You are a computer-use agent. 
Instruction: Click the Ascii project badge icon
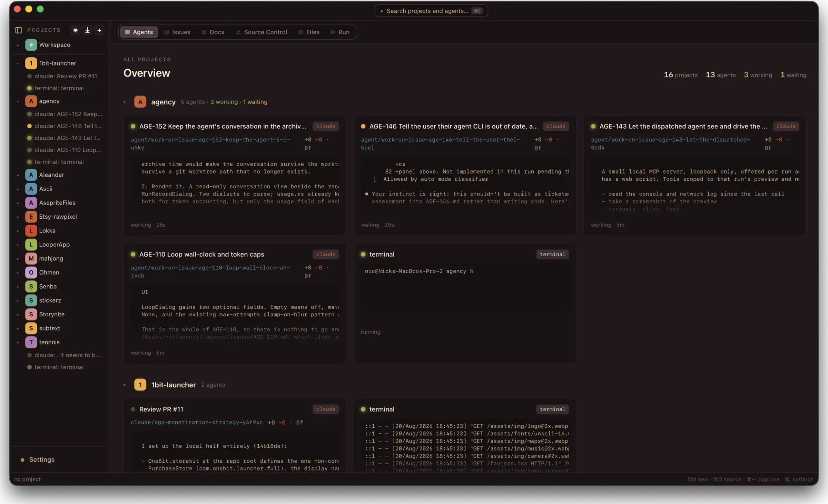(31, 189)
